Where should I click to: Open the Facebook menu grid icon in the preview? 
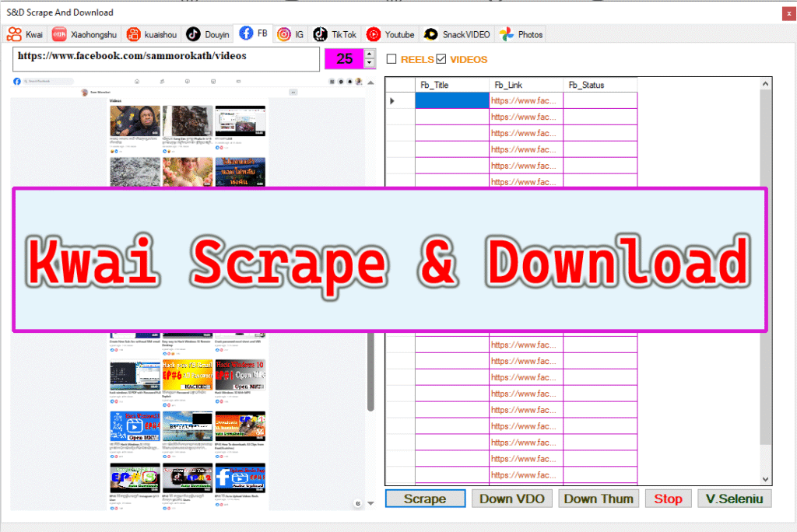(x=332, y=82)
